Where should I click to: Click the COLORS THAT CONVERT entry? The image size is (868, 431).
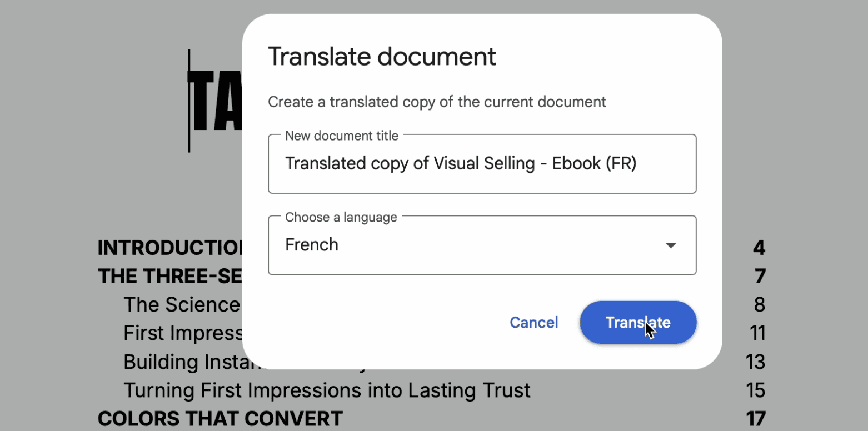(220, 418)
